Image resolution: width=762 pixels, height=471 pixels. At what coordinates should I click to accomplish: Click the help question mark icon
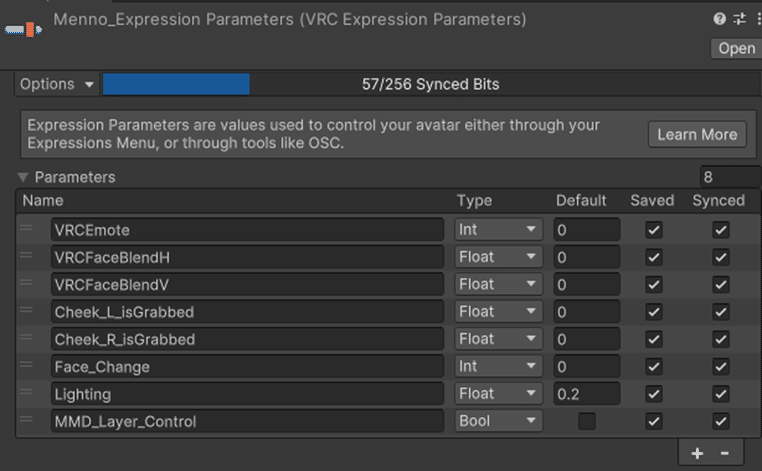[x=719, y=19]
